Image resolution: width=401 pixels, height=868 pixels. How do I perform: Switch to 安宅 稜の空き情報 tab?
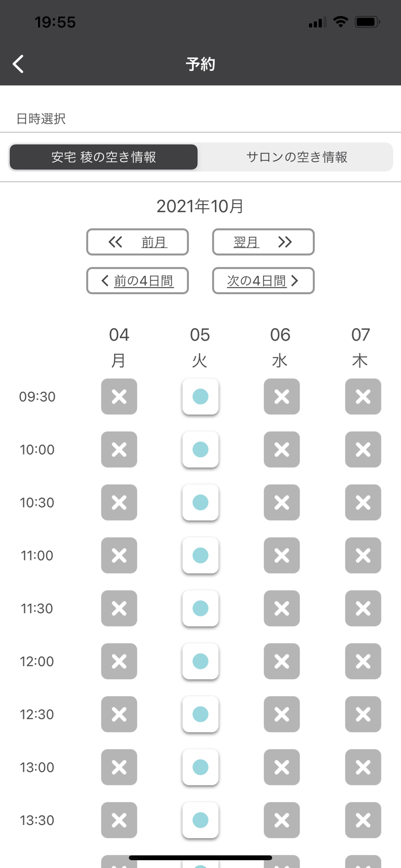(x=103, y=157)
